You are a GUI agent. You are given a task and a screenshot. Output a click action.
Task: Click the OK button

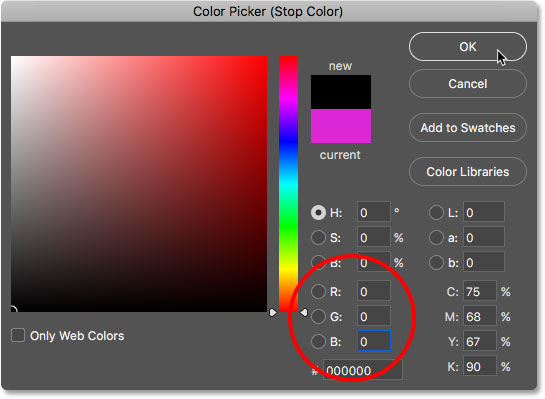(467, 47)
